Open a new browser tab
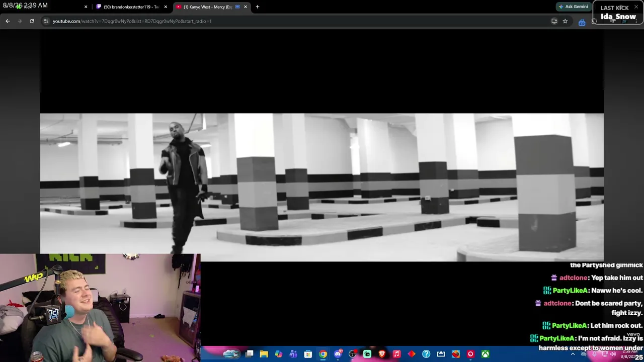The height and width of the screenshot is (362, 644). [258, 7]
